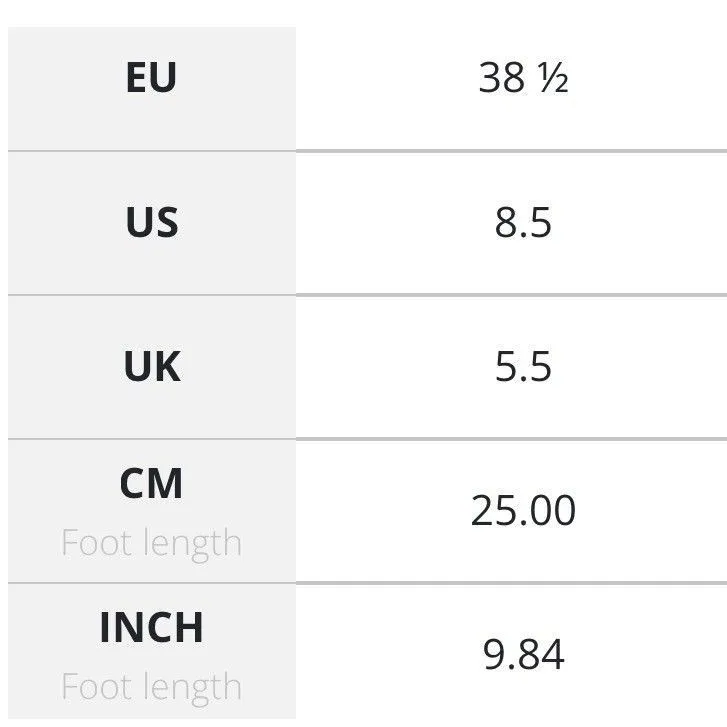
Task: Click the divider line below 8.5
Action: pyautogui.click(x=511, y=294)
